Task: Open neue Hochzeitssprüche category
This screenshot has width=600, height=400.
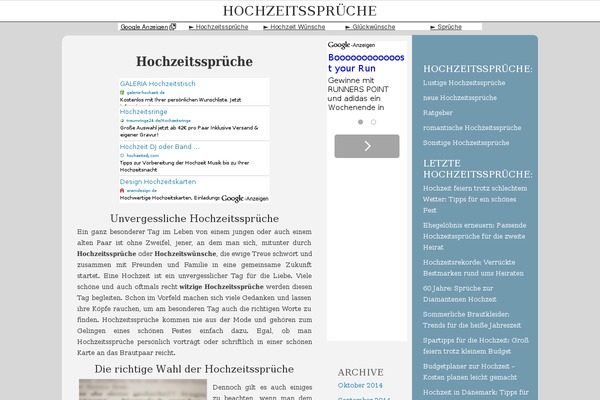Action: 460,98
